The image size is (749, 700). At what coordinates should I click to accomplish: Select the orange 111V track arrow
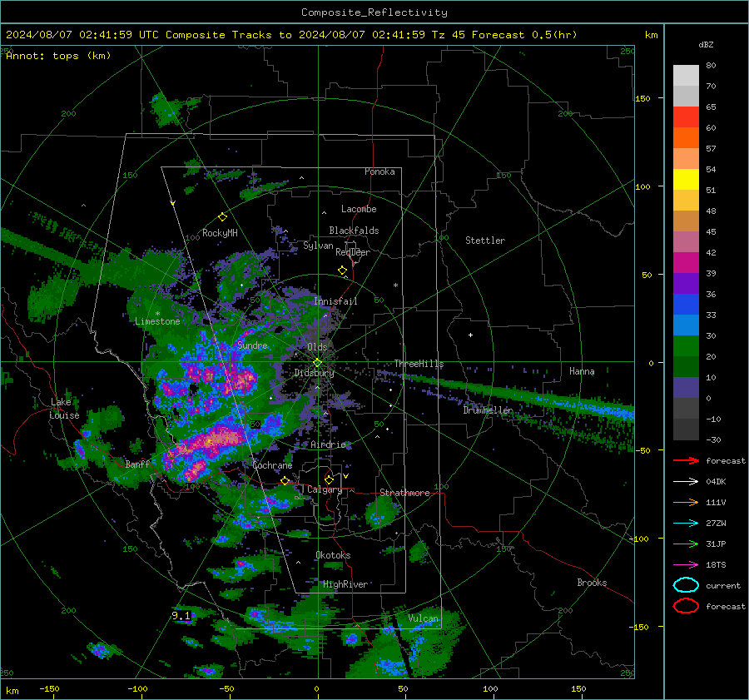(686, 502)
